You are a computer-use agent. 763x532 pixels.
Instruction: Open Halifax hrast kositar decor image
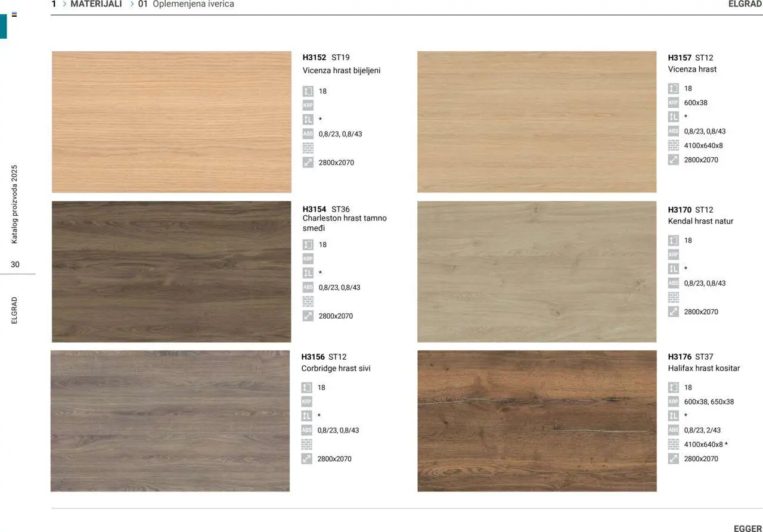click(x=536, y=421)
